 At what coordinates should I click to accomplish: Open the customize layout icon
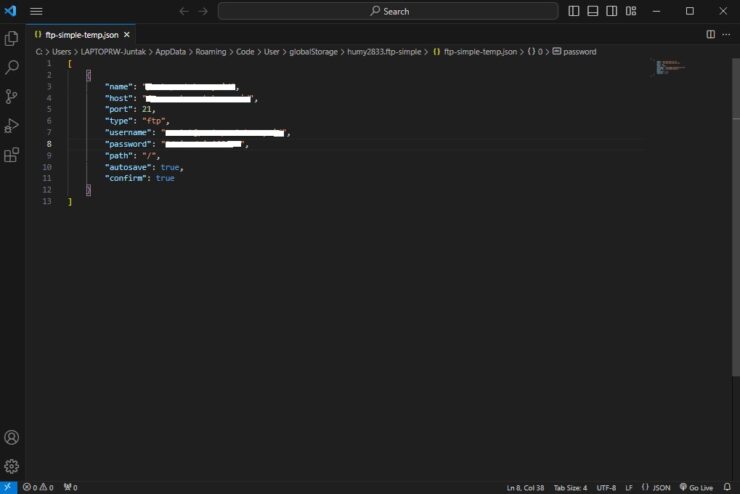[x=631, y=11]
